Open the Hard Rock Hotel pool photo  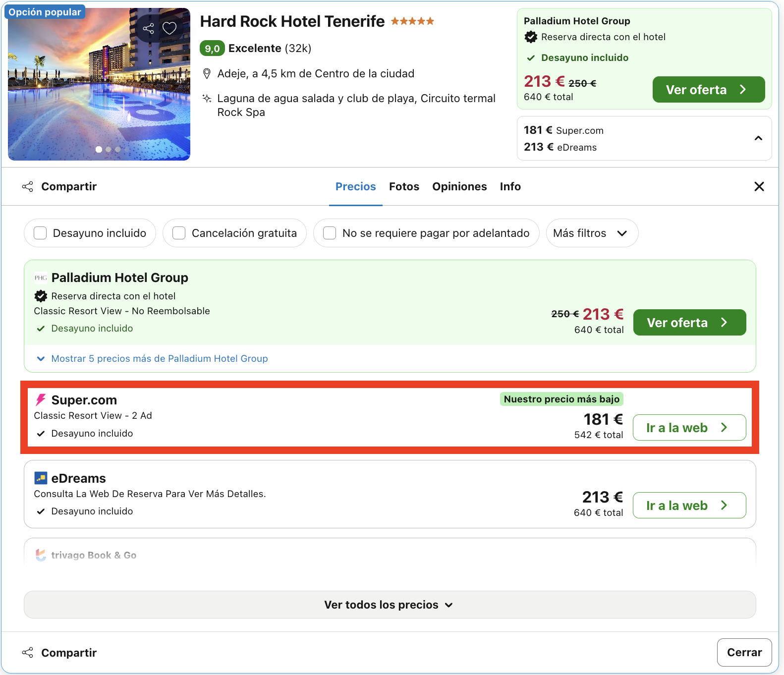pyautogui.click(x=99, y=84)
